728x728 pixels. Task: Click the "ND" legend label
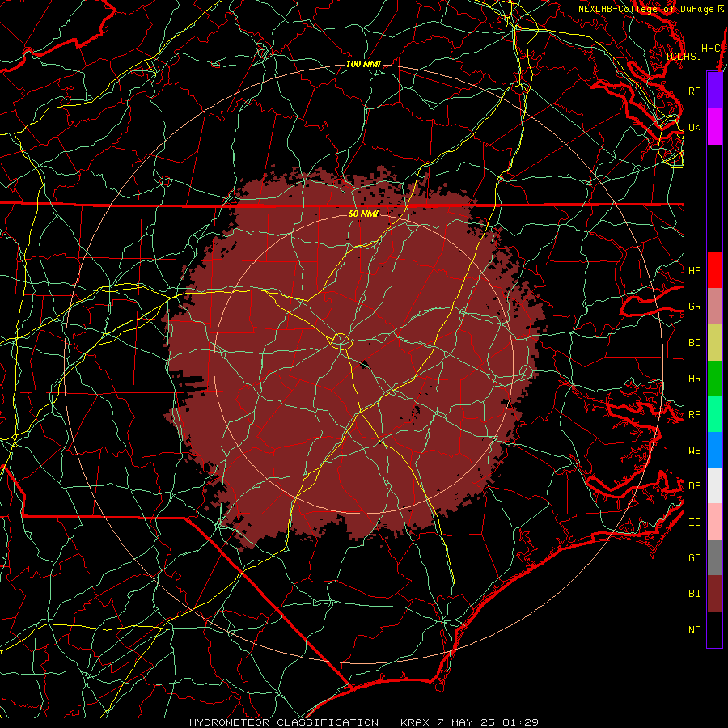[695, 630]
